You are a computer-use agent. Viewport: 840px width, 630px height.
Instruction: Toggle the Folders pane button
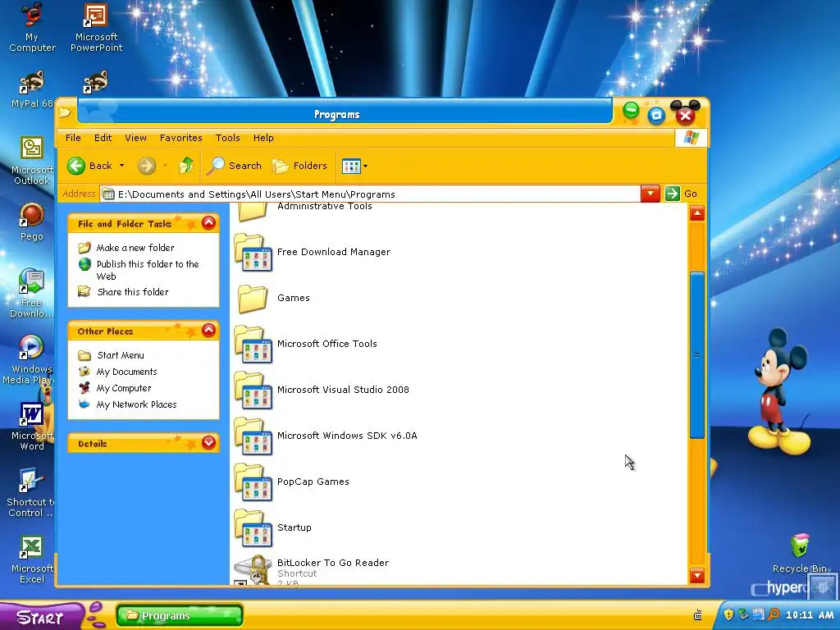pos(299,166)
